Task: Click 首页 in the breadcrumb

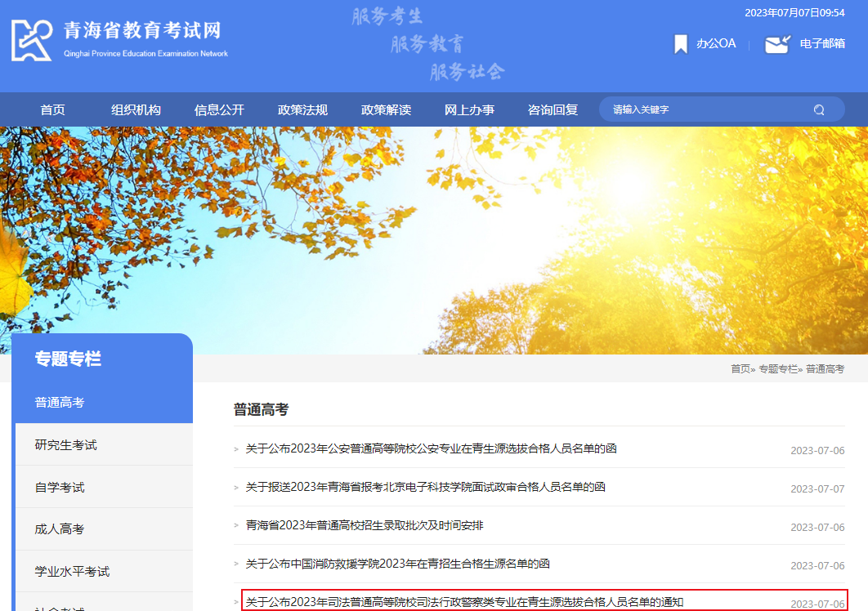Action: (x=740, y=369)
